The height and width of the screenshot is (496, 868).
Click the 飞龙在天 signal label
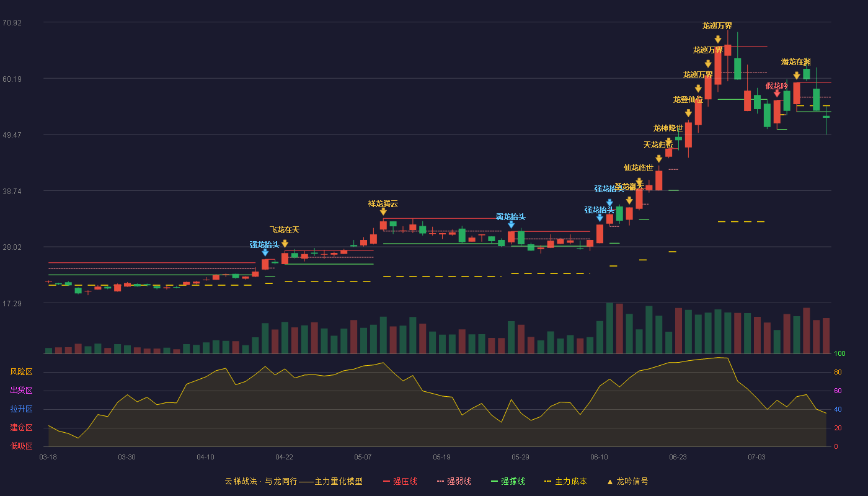pos(285,230)
